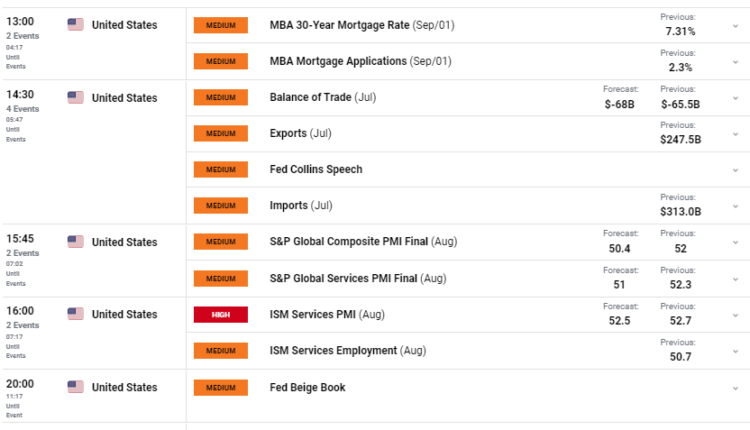Image resolution: width=750 pixels, height=430 pixels.
Task: Expand the MBA 30-Year Mortgage Rate row
Action: pos(735,25)
